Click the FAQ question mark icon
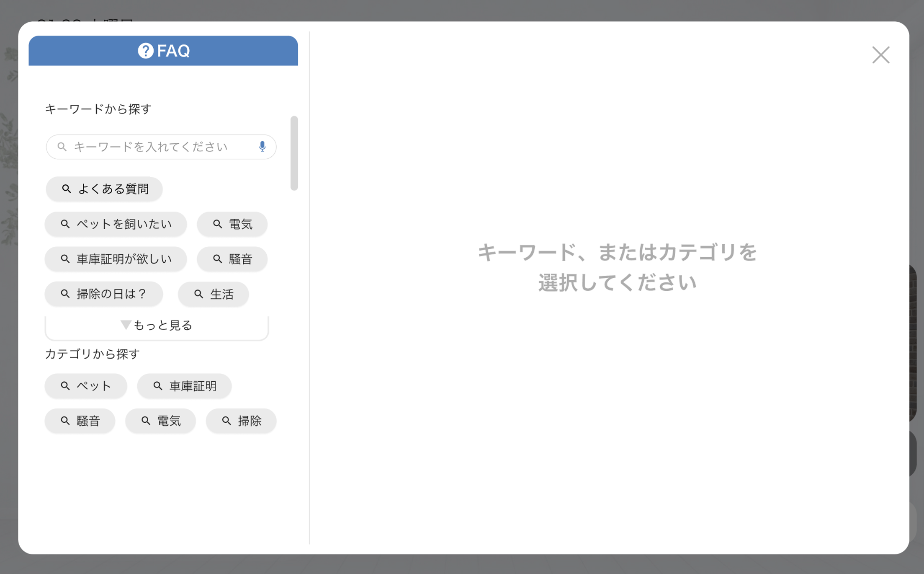Screen dimensions: 924x574 click(x=145, y=51)
